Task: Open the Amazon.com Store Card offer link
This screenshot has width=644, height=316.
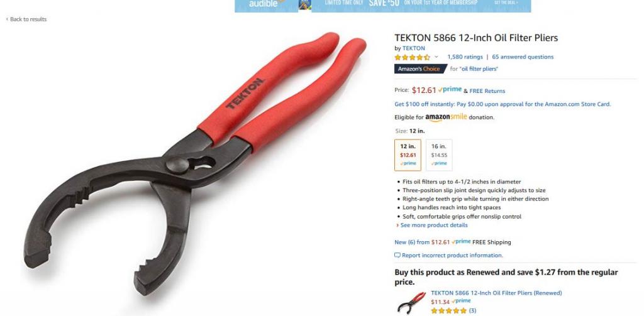Action: 502,104
